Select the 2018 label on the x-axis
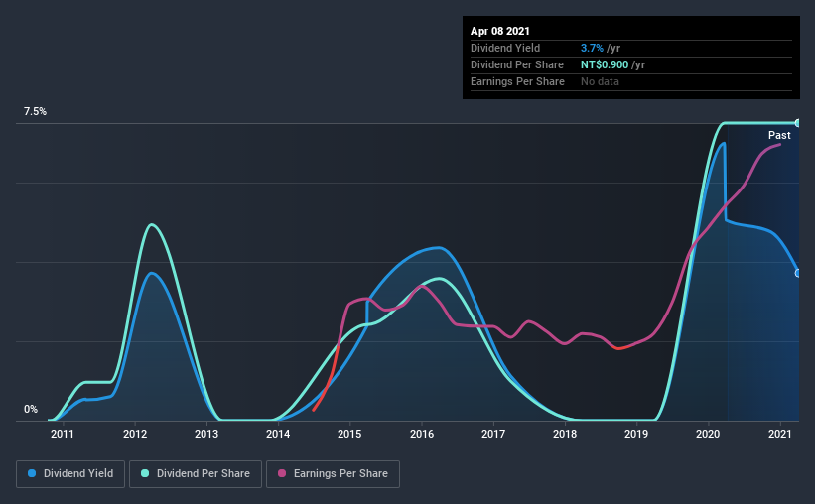 (x=565, y=434)
